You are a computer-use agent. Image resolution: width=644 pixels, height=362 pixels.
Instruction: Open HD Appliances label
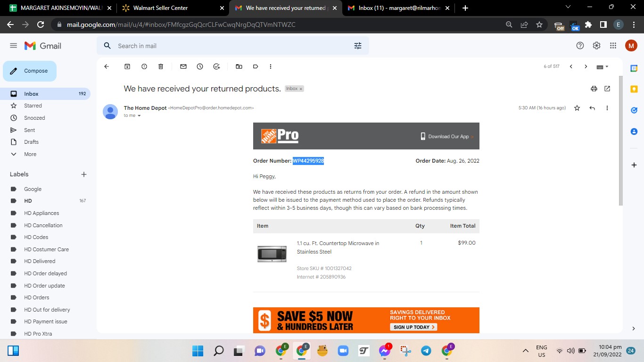click(x=45, y=213)
